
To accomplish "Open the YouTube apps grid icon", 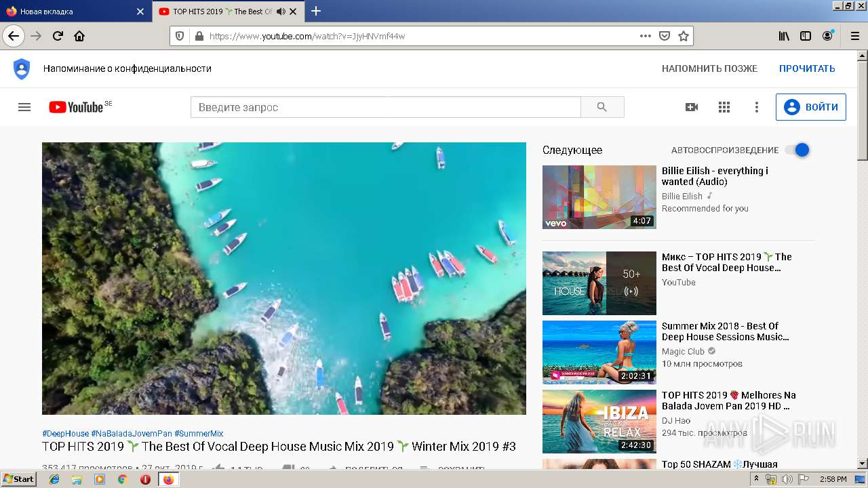I will 724,107.
